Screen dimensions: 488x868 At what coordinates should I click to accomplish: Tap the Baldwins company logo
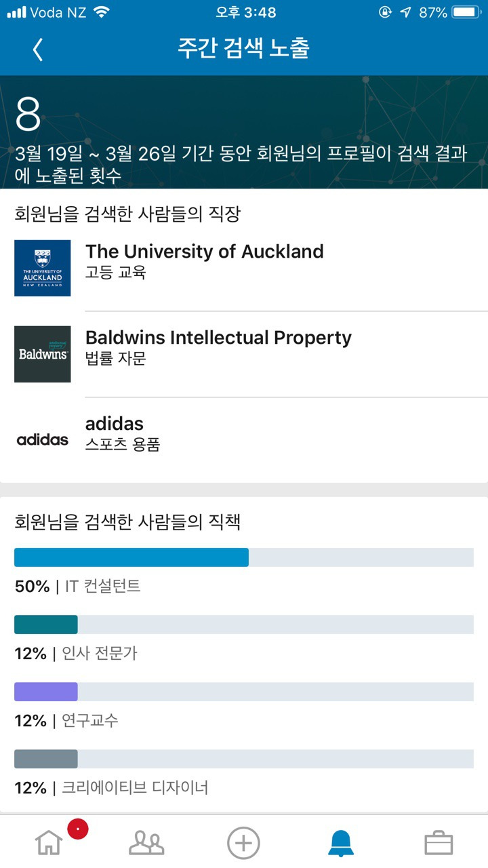click(43, 354)
